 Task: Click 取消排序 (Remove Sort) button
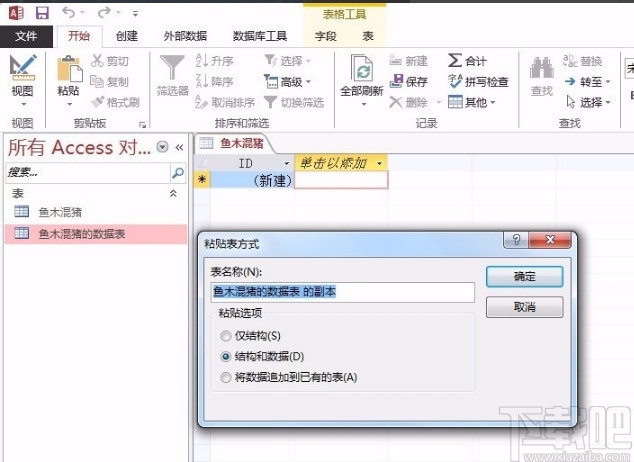(x=225, y=102)
